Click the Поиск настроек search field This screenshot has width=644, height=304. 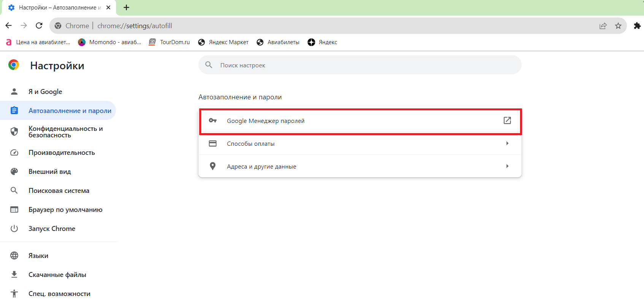[x=360, y=65]
